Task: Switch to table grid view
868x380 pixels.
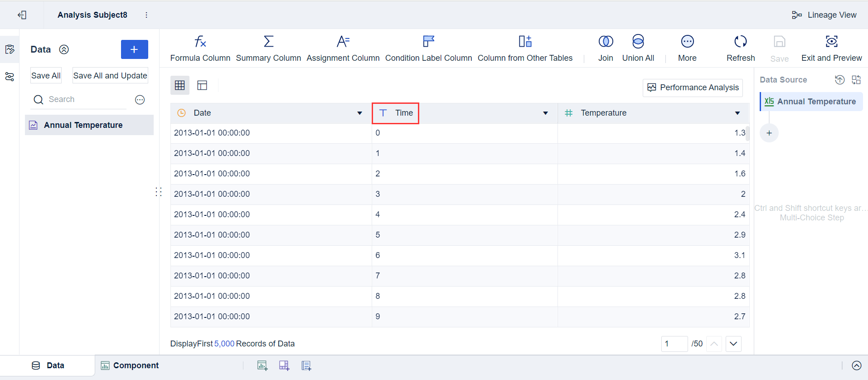Action: point(180,85)
